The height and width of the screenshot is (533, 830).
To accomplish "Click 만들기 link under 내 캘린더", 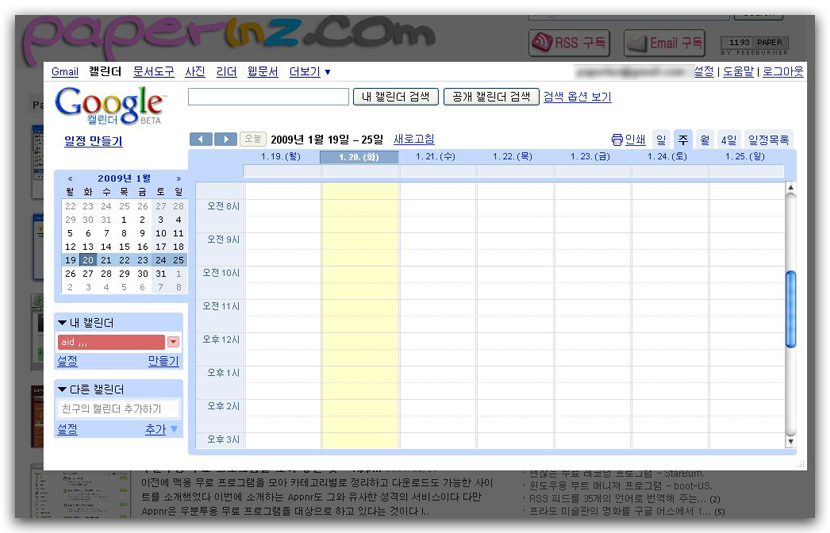I will pyautogui.click(x=164, y=361).
